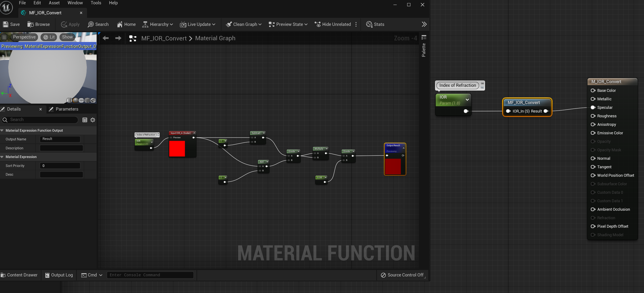This screenshot has height=293, width=644.
Task: Click output pin of right-side IOR node
Action: (466, 111)
